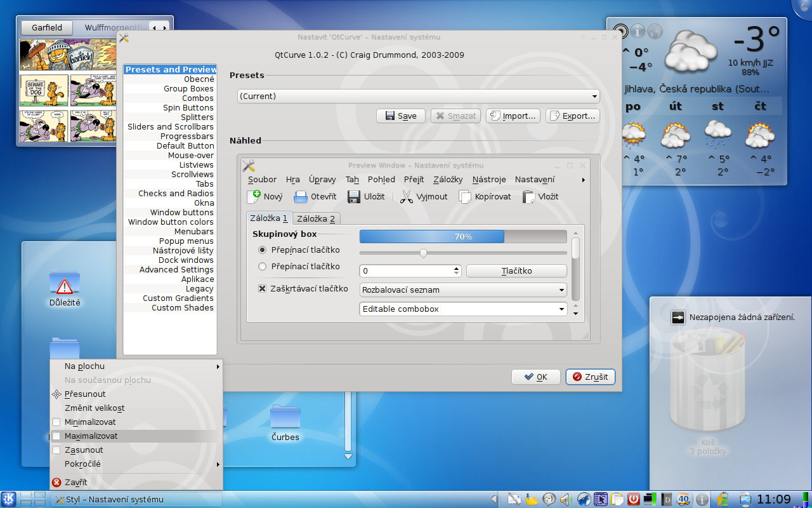The width and height of the screenshot is (812, 508).
Task: Click the Import... button
Action: 513,116
